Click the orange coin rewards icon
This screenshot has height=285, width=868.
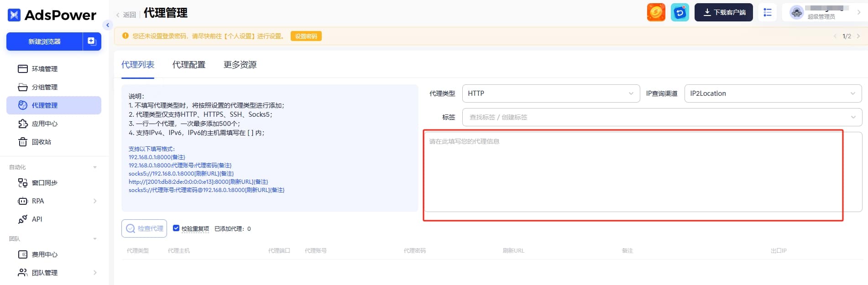656,12
